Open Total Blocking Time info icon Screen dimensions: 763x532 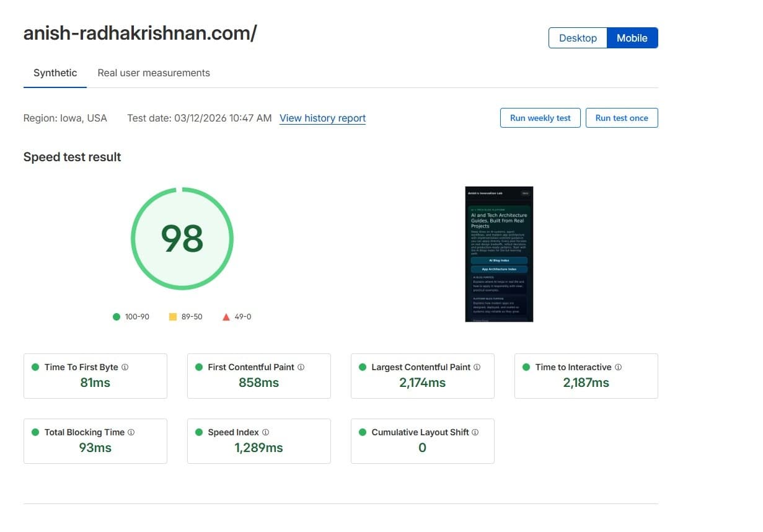click(131, 432)
